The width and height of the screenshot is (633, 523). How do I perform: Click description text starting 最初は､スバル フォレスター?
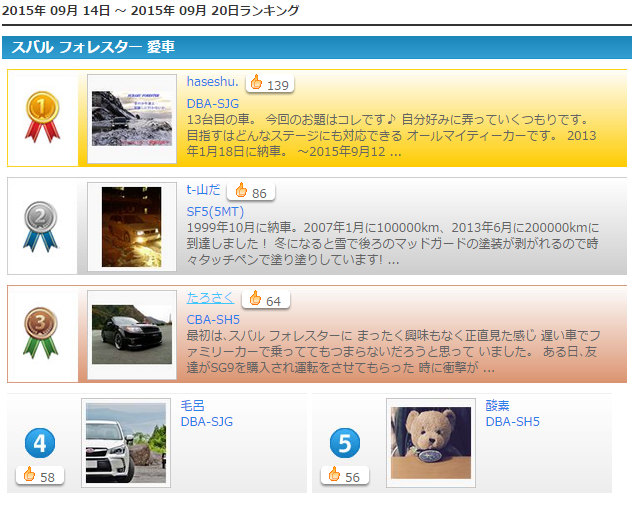tap(394, 351)
